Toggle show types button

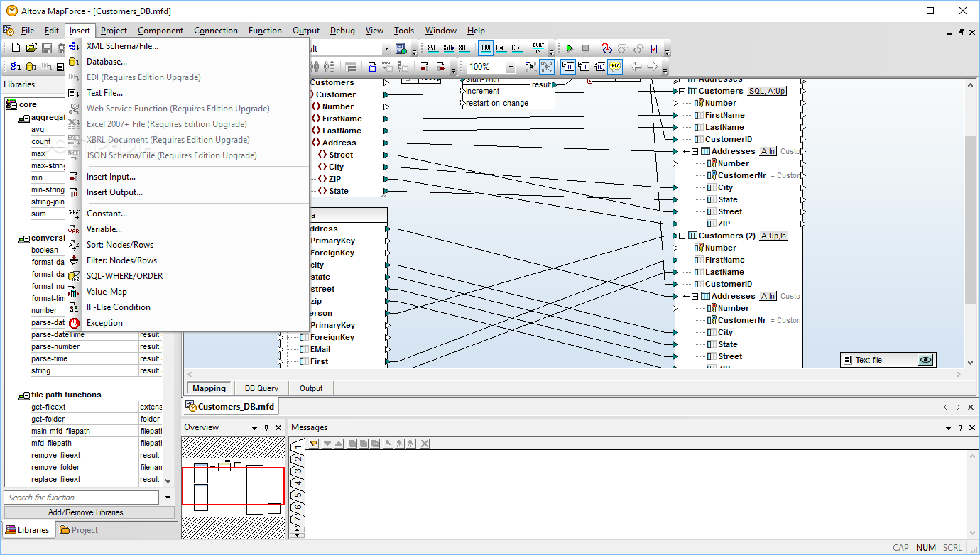coord(584,67)
